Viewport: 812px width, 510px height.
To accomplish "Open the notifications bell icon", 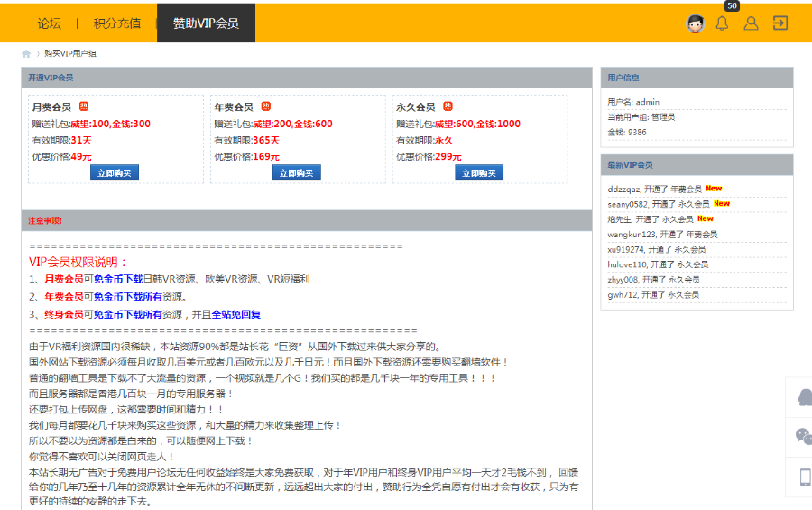I will (x=722, y=23).
